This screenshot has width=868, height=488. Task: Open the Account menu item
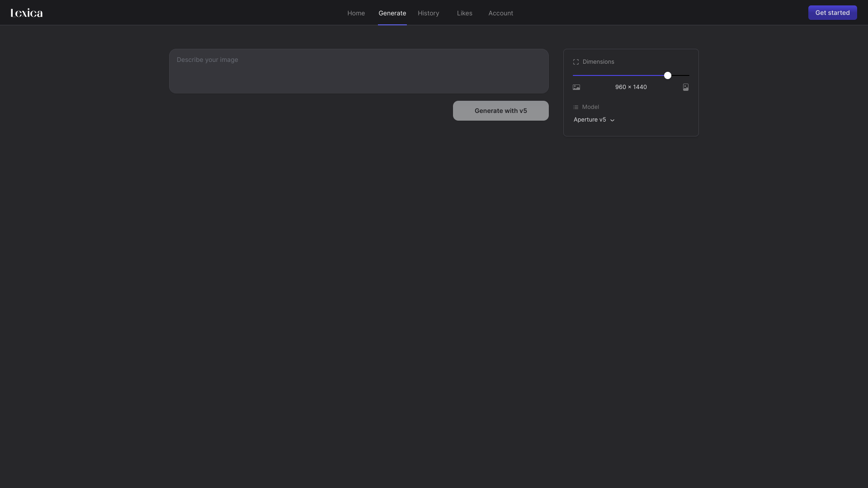[500, 13]
